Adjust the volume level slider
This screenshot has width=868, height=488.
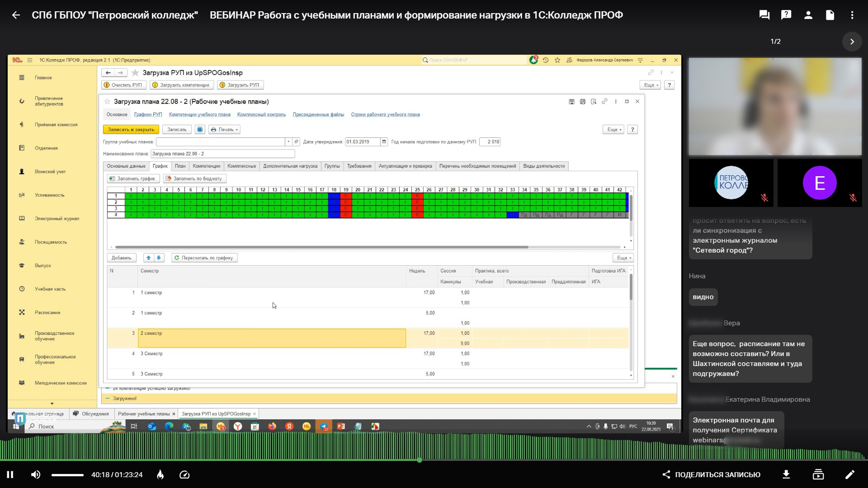click(x=67, y=475)
